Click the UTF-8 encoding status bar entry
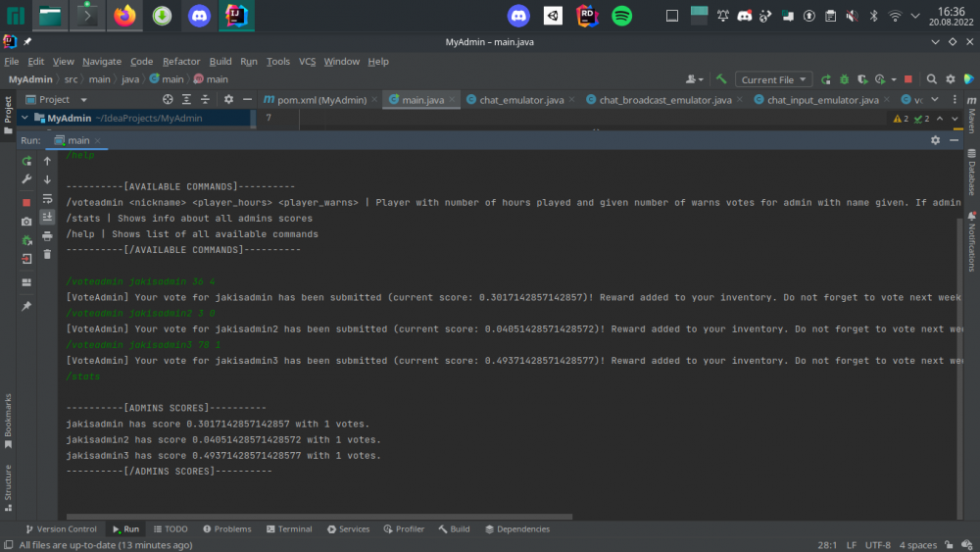The width and height of the screenshot is (980, 552). coord(877,545)
